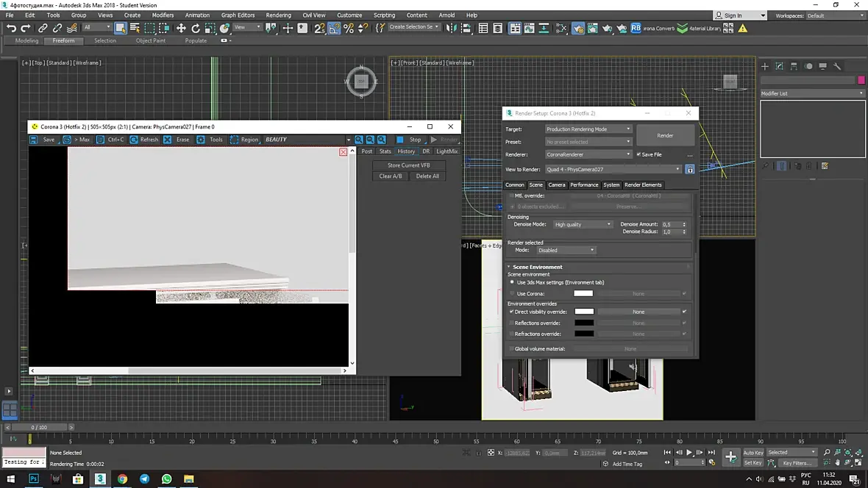Launch WhatsApp from the Windows taskbar
Image resolution: width=868 pixels, height=488 pixels.
pyautogui.click(x=166, y=479)
